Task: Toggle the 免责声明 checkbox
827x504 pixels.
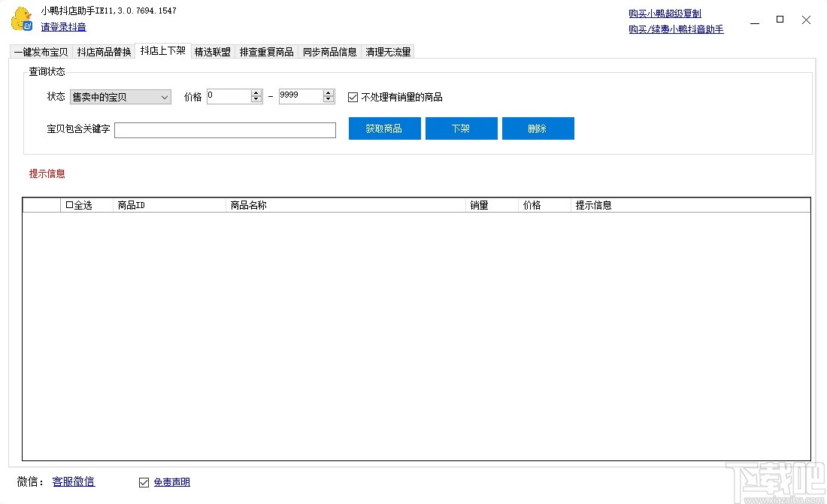Action: tap(144, 482)
